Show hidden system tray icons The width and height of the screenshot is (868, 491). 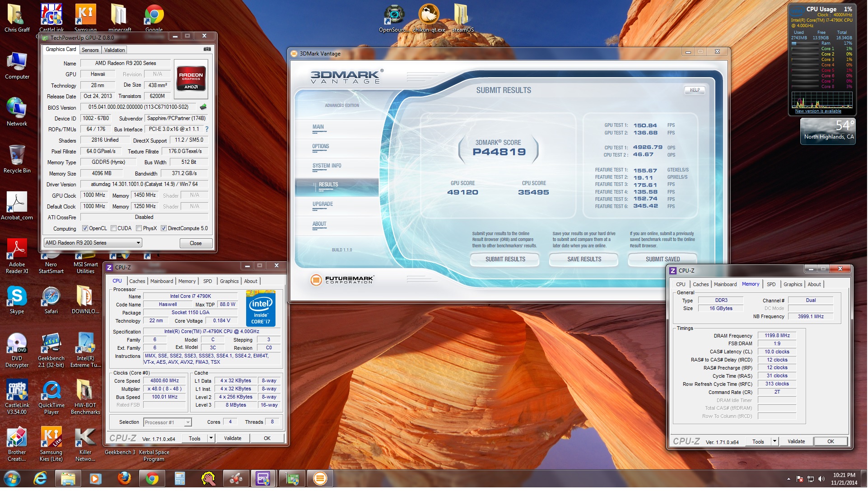click(x=789, y=479)
